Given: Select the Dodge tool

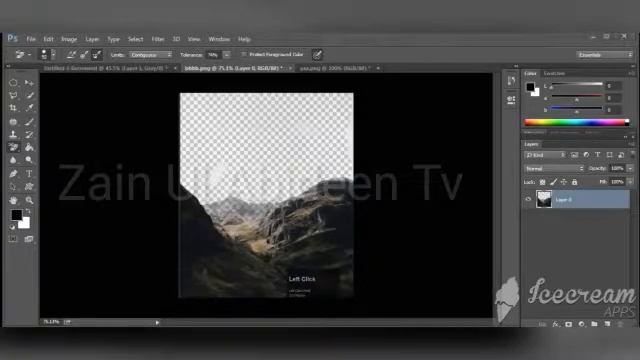Looking at the screenshot, I should 29,160.
